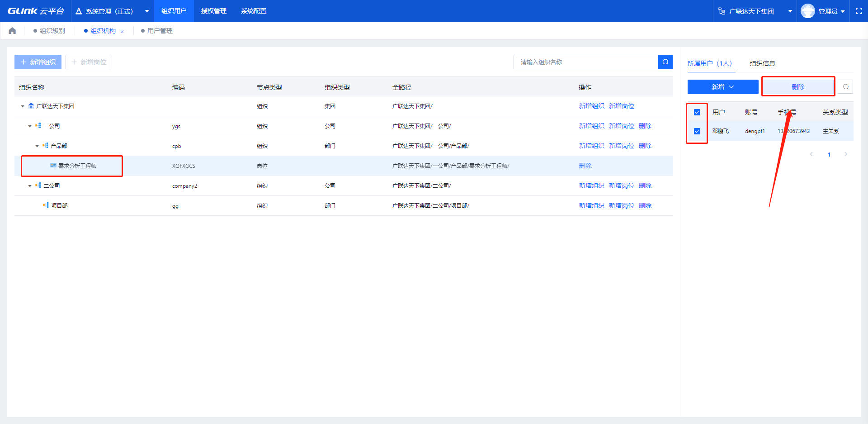The image size is (868, 424).
Task: Click the 广联达天下集团 group icon in tree
Action: 31,106
